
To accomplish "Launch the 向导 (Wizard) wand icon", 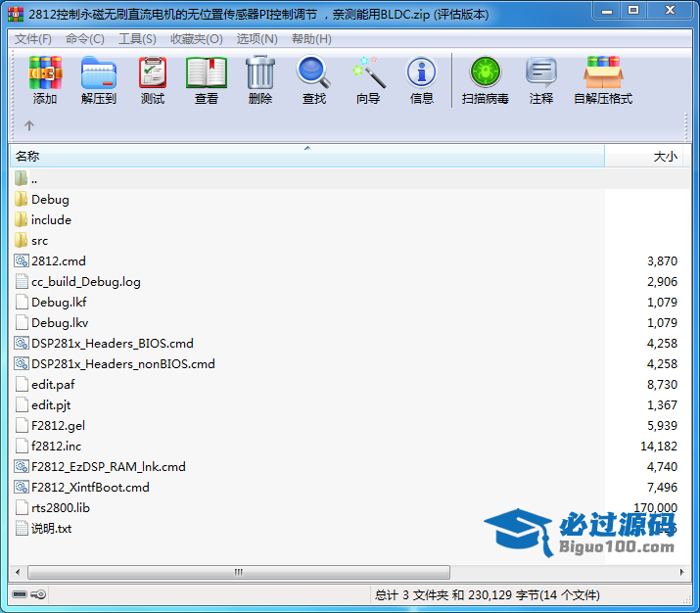I will coord(368,71).
